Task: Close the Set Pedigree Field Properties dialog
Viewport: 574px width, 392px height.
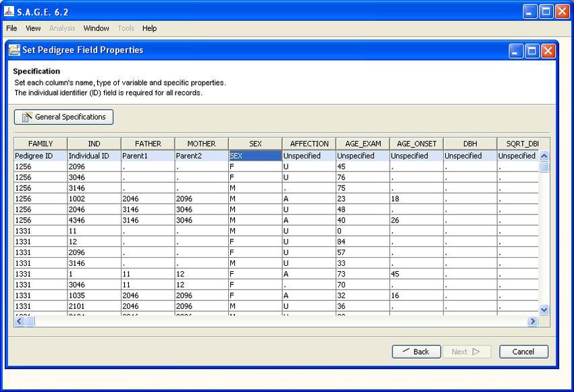Action: [548, 51]
